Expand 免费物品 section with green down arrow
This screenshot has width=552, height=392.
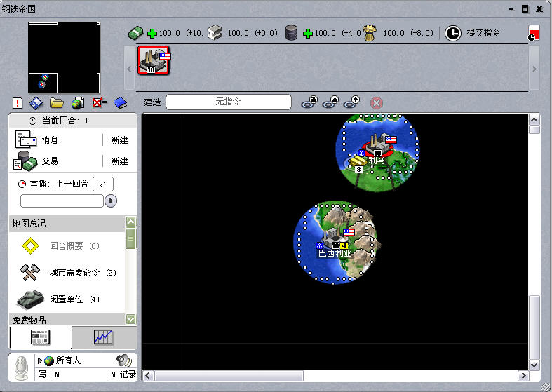click(x=130, y=319)
